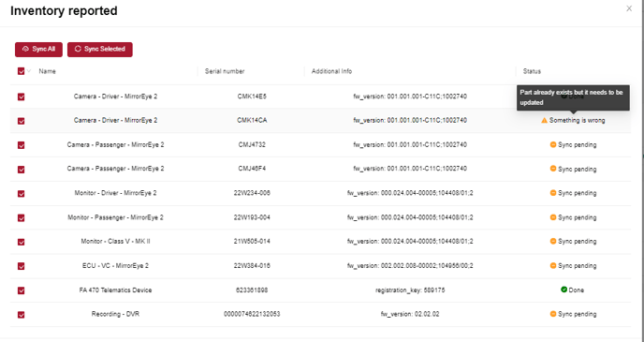Click the Sync Selected button
Image resolution: width=644 pixels, height=342 pixels.
point(100,50)
